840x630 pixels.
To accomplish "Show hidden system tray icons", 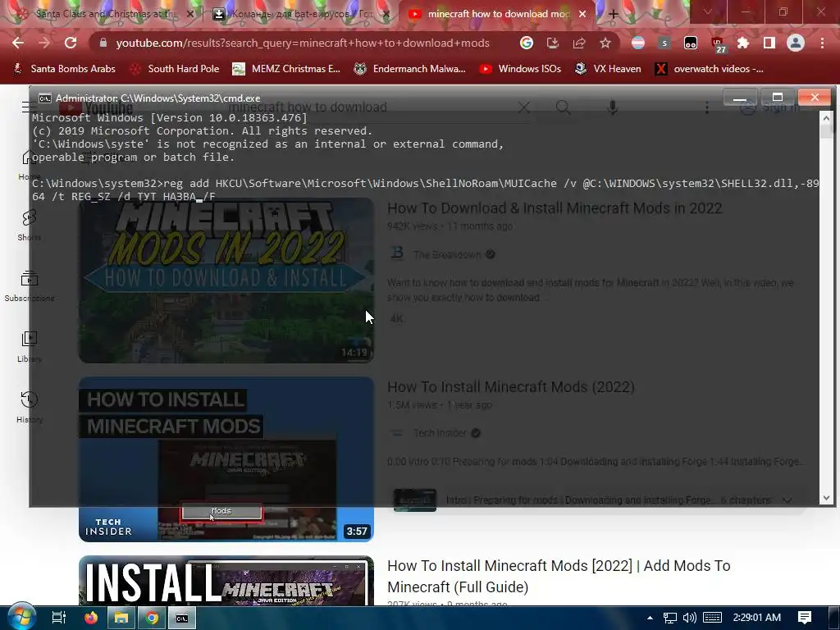I will coord(650,618).
